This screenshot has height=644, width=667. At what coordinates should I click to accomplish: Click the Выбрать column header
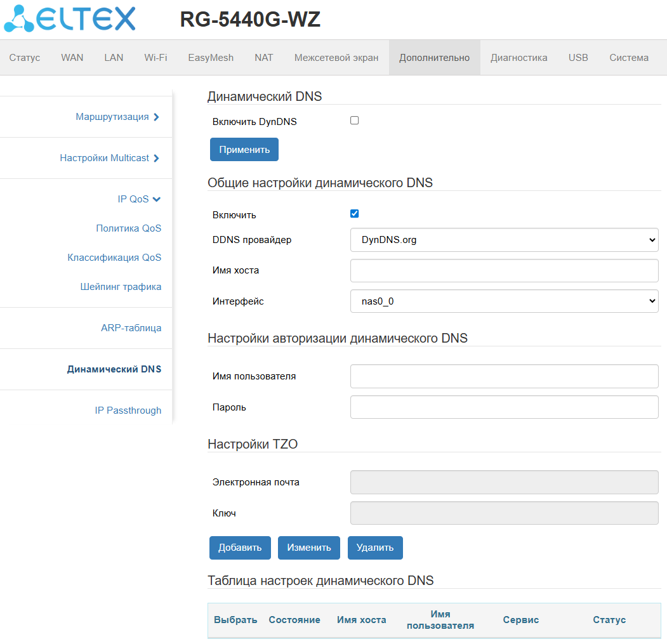(x=235, y=620)
